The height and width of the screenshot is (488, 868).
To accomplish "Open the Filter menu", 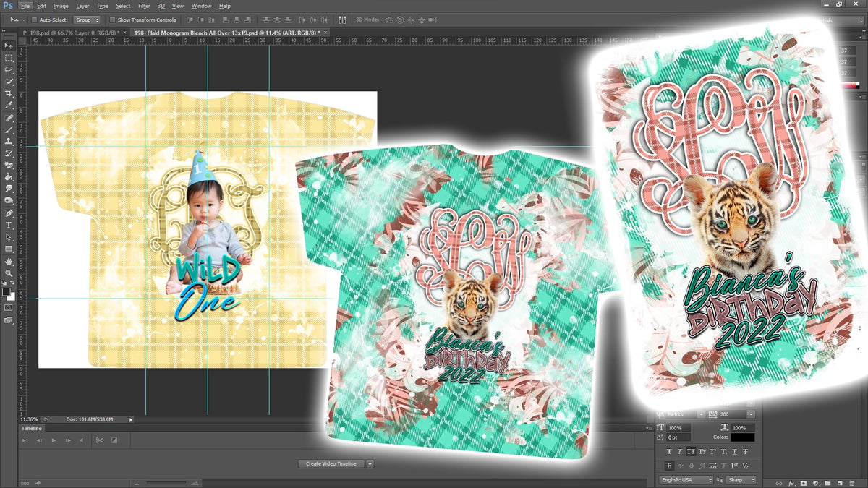I will [x=144, y=6].
